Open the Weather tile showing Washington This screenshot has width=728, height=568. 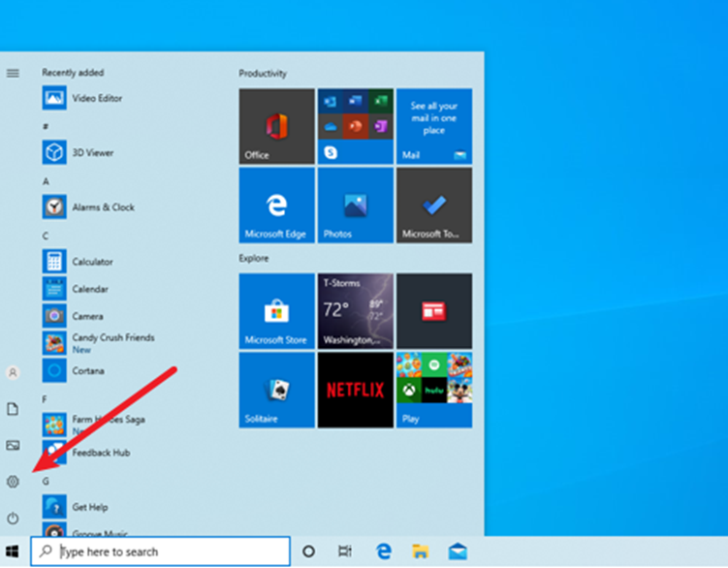355,311
